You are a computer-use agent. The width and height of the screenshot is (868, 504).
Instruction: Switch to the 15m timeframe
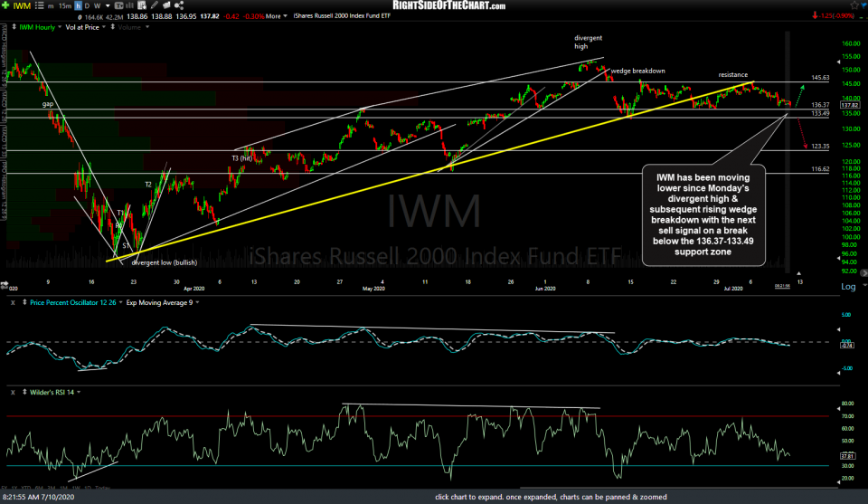coord(65,6)
